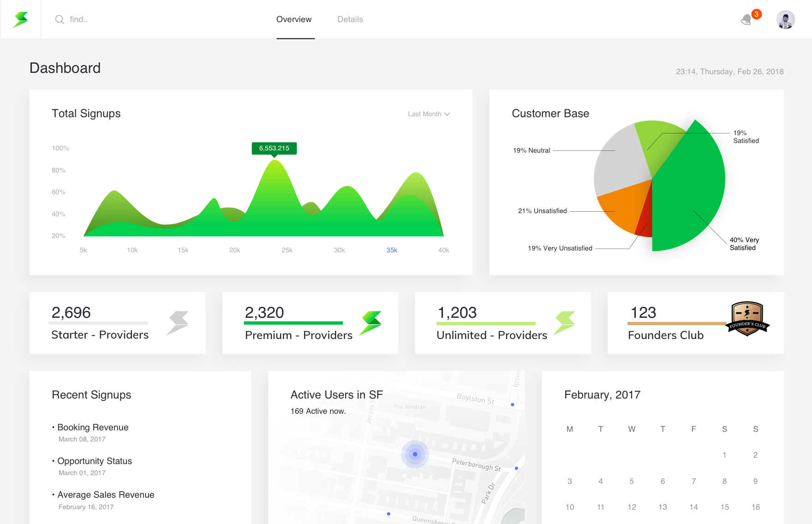The width and height of the screenshot is (812, 524).
Task: Open the Founders Club badge emblem
Action: coord(747,319)
